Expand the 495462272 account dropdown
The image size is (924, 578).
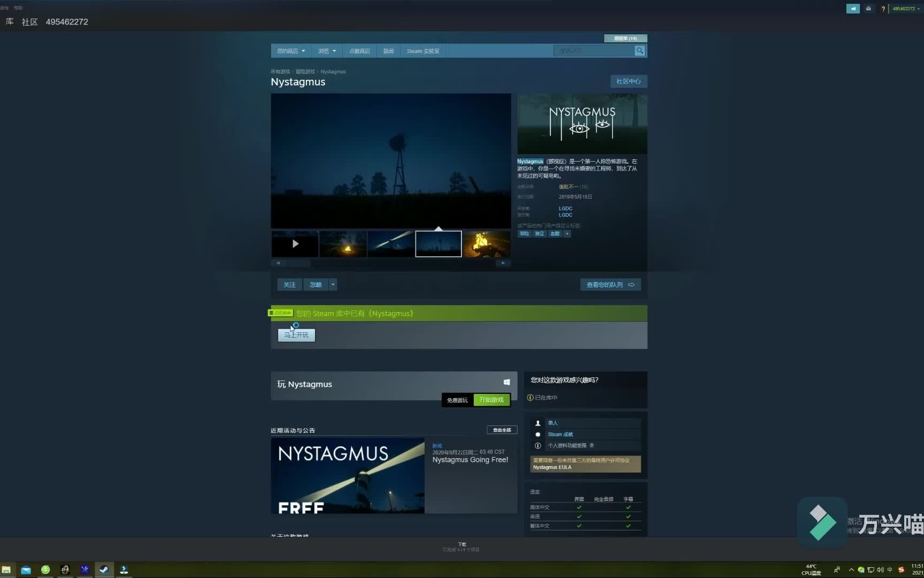[x=906, y=9]
